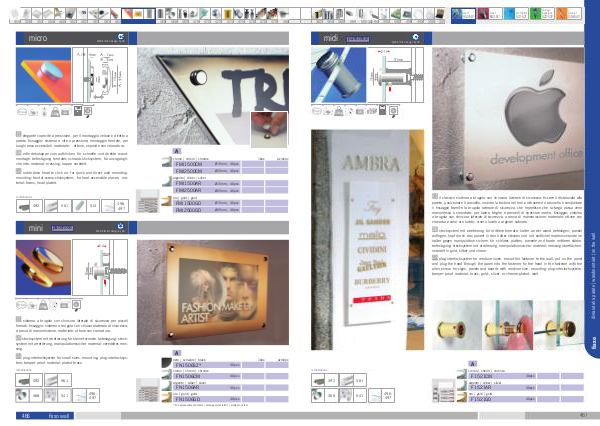This screenshot has width=600, height=426.
Task: Open the gold mini fasteners product photo
Action: (x=43, y=267)
